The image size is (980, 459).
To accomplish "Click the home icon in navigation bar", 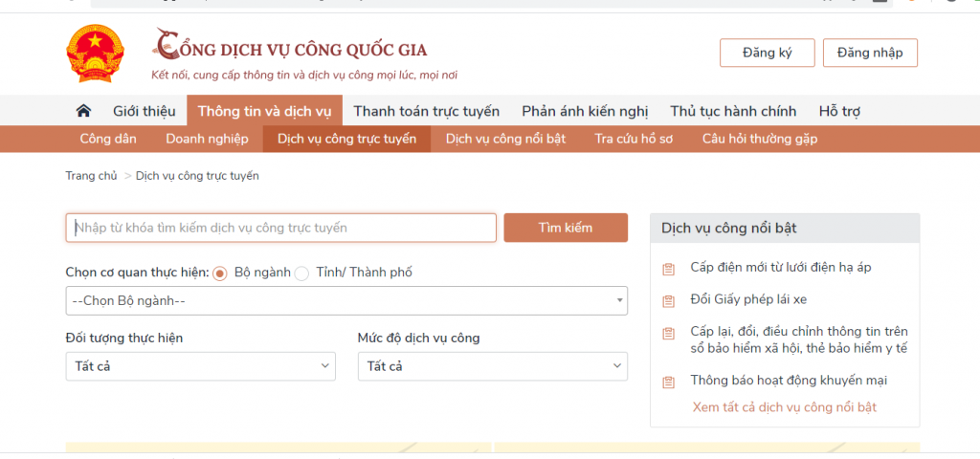I will 83,111.
